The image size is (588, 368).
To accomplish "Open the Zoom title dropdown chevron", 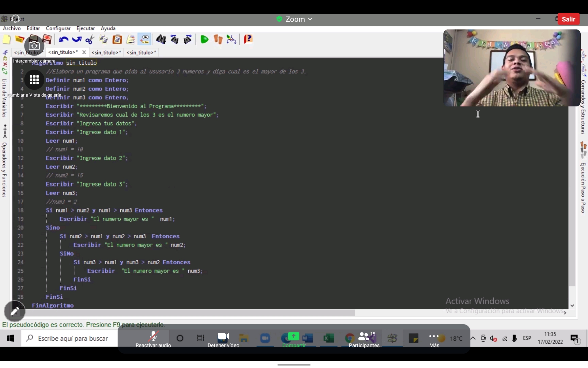I will (310, 19).
